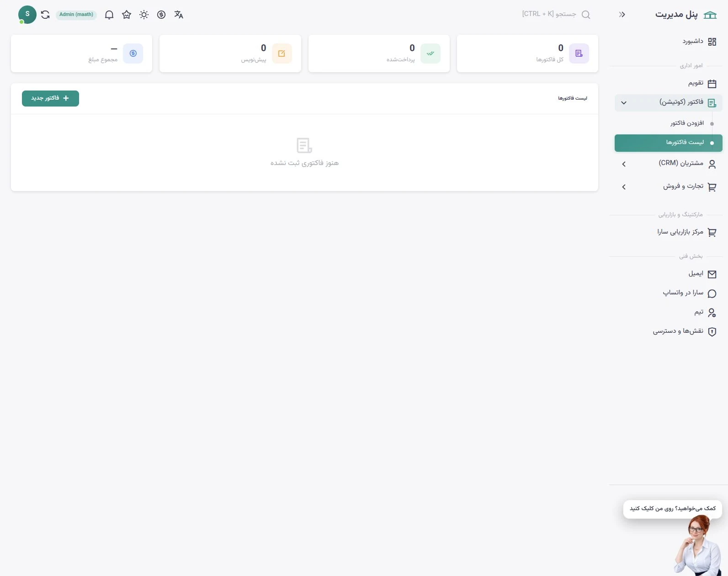Collapse sidebar with double-chevron icon
The height and width of the screenshot is (576, 728).
click(x=622, y=15)
